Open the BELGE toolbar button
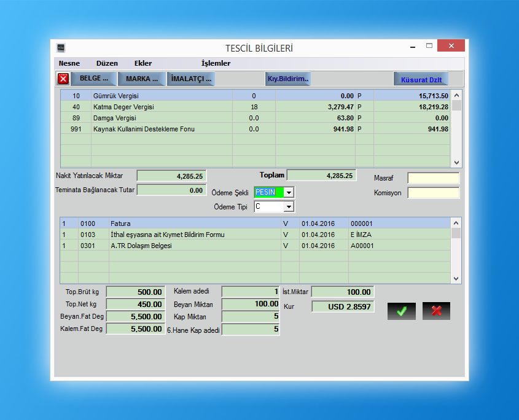Screen dimensions: 519x420 point(94,79)
